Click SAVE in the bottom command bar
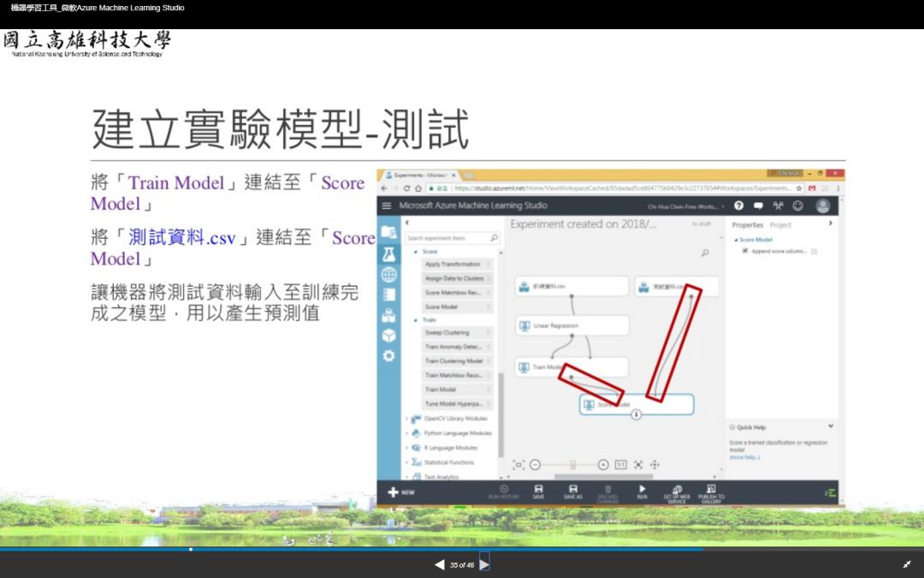The width and height of the screenshot is (924, 578). (539, 492)
